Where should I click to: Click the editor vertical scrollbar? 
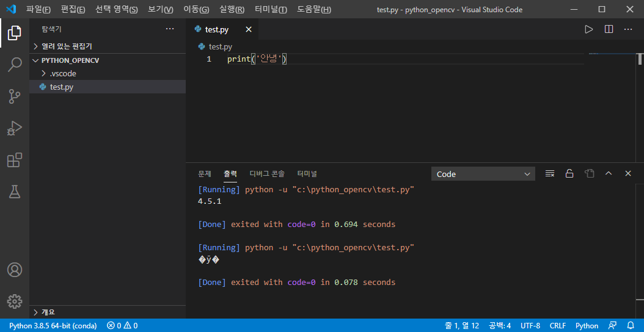click(x=640, y=59)
